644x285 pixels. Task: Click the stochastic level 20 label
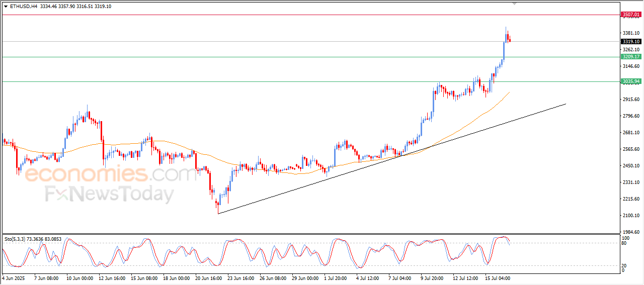624,266
